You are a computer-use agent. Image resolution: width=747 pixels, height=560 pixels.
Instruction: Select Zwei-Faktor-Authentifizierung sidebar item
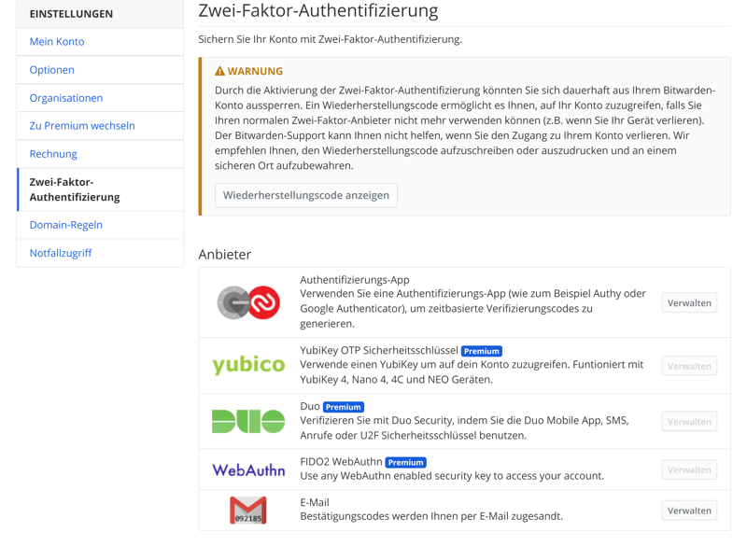pos(75,189)
